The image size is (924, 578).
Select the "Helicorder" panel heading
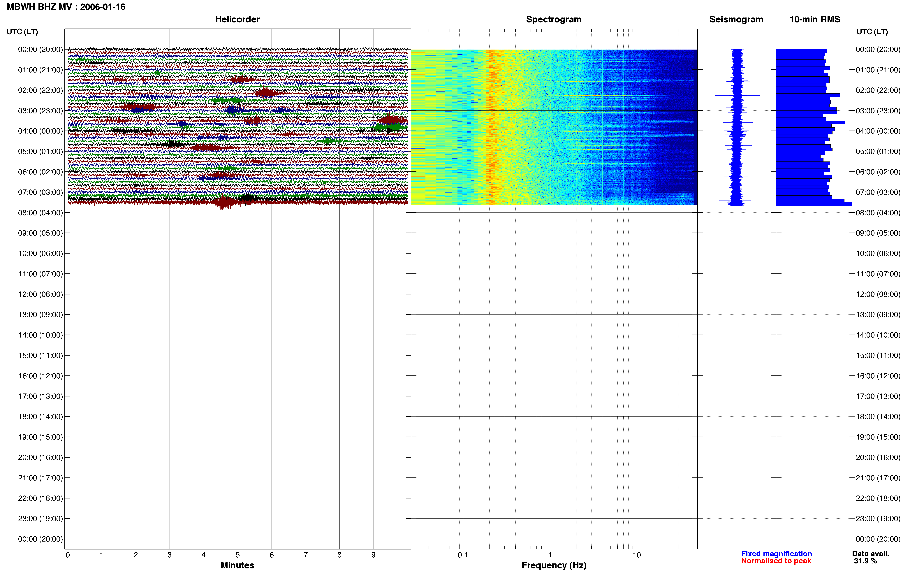pos(237,19)
